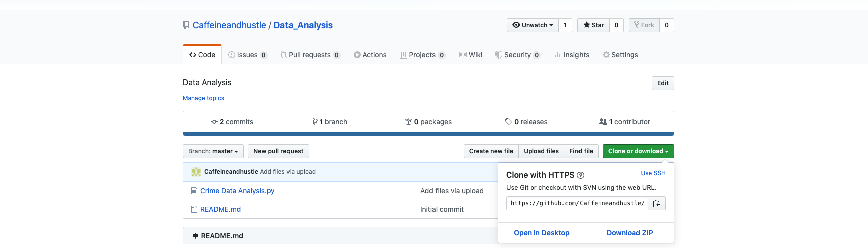Click the Download ZIP button
This screenshot has width=868, height=248.
[630, 233]
